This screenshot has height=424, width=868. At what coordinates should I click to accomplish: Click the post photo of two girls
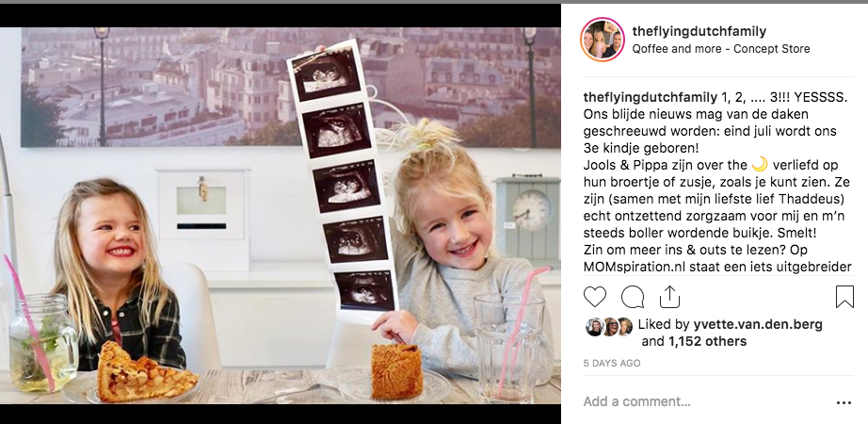point(281,216)
